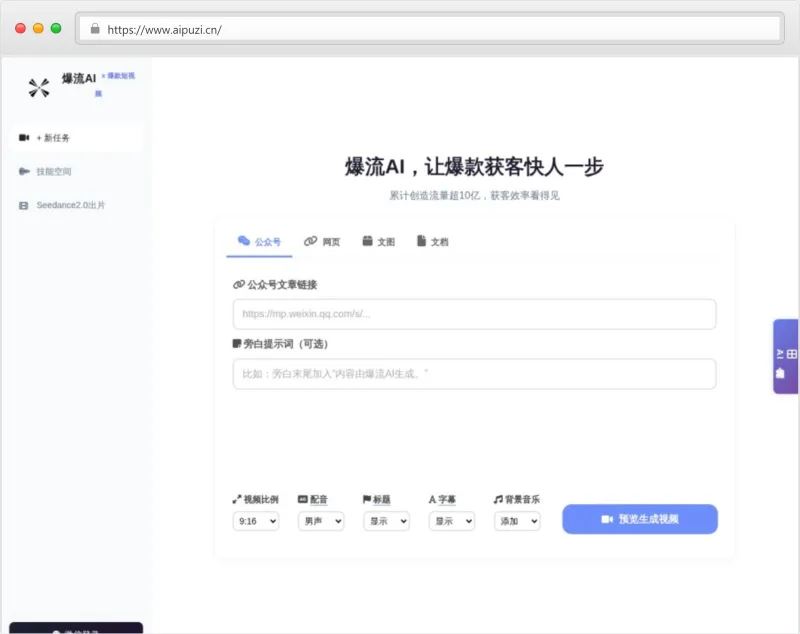Click the expand-arrows icon beside 视频比例
The height and width of the screenshot is (634, 800).
pyautogui.click(x=237, y=499)
